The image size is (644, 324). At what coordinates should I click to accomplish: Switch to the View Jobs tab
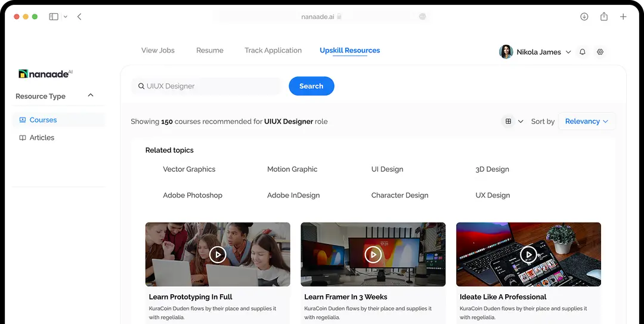(158, 50)
